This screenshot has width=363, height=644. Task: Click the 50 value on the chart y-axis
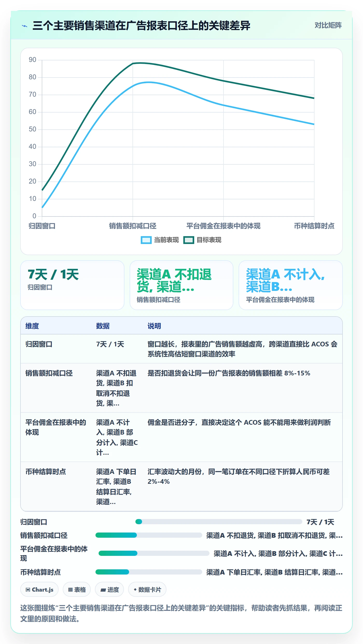(x=32, y=129)
